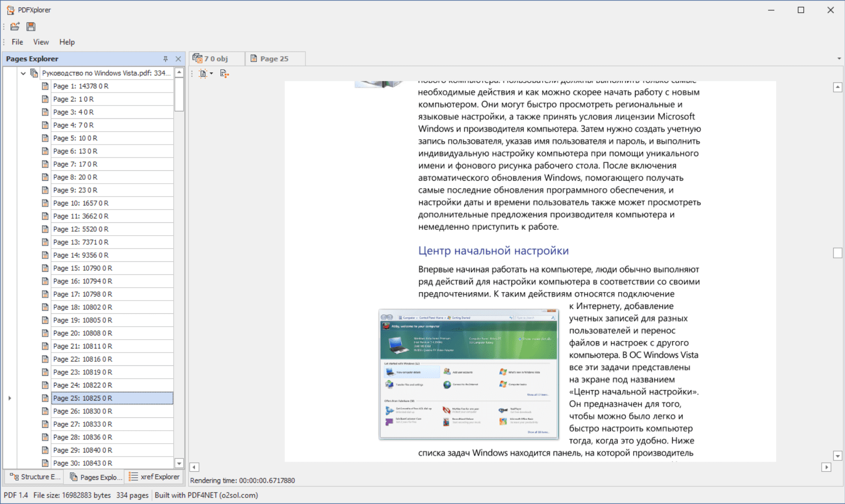
Task: Click the Save floppy disk icon
Action: click(31, 26)
